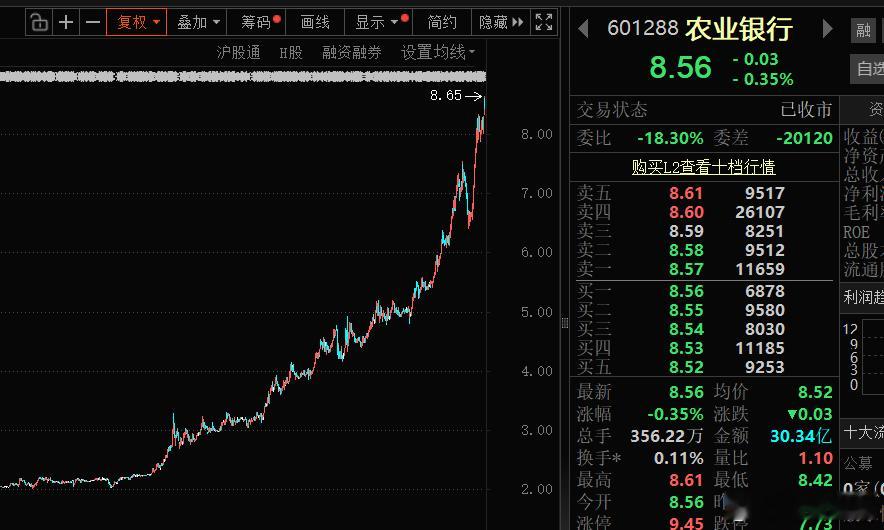Viewport: 884px width, 530px height.
Task: Click the 自选 watchlist button
Action: point(867,69)
